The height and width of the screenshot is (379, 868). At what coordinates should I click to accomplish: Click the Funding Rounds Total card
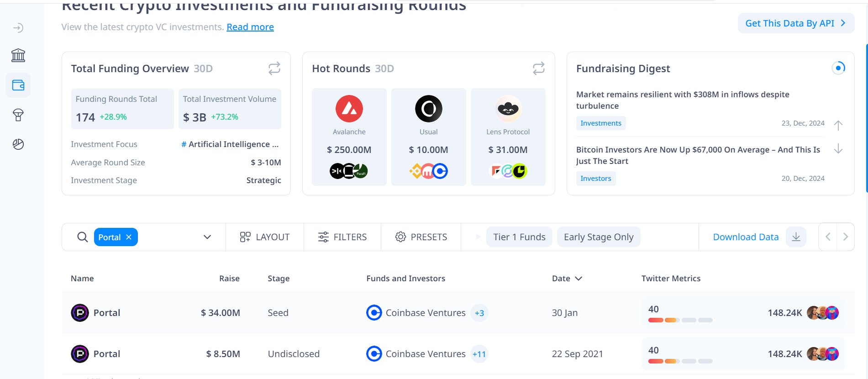122,109
